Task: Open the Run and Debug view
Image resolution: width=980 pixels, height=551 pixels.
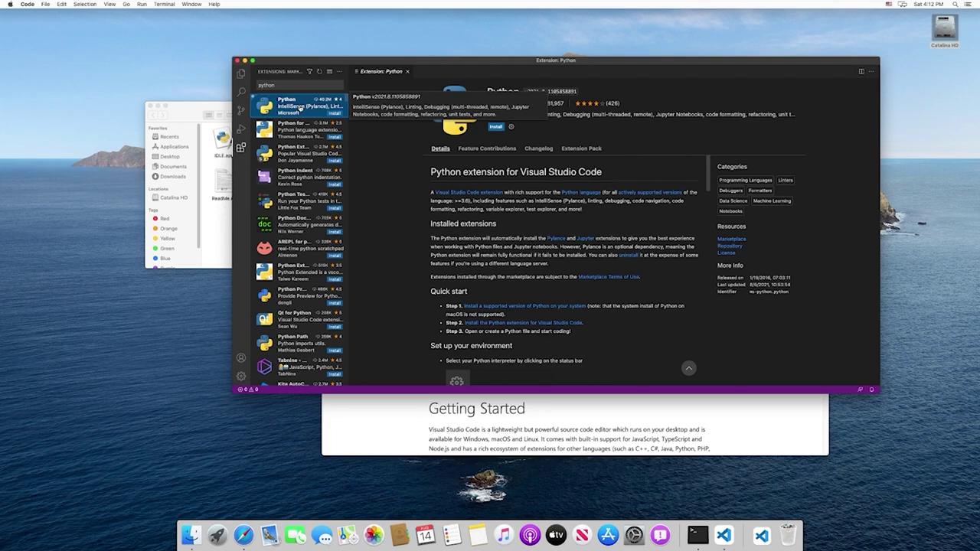Action: (x=241, y=129)
